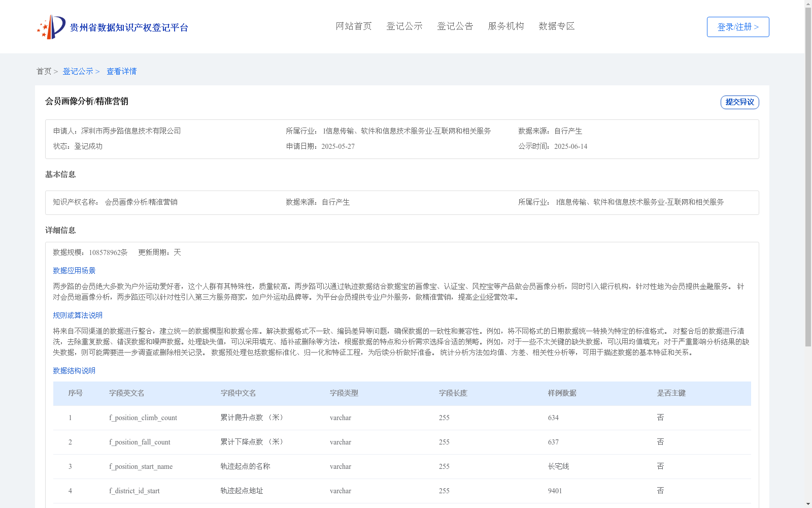The width and height of the screenshot is (812, 508).
Task: Click the 字段英文名 column header
Action: [127, 393]
